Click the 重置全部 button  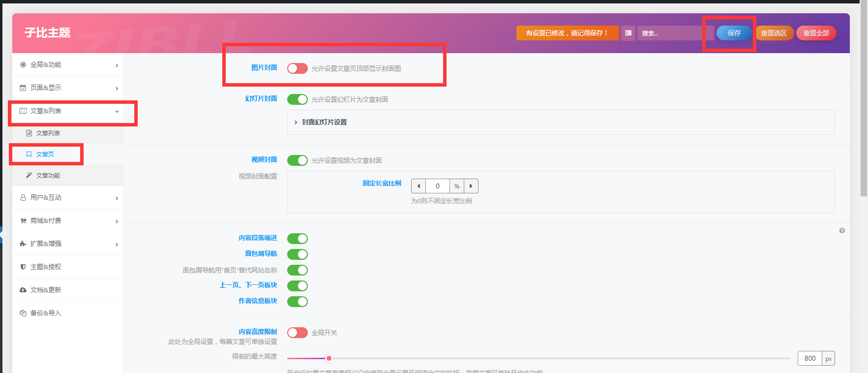pyautogui.click(x=816, y=33)
